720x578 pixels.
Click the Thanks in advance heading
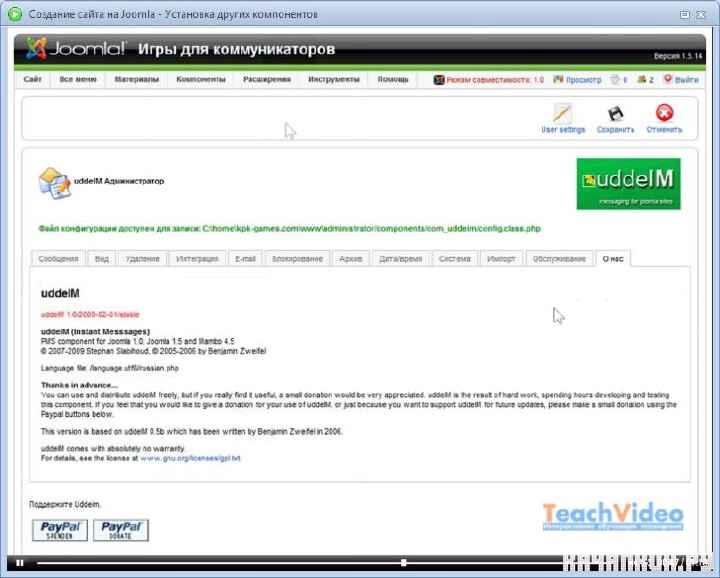point(79,385)
